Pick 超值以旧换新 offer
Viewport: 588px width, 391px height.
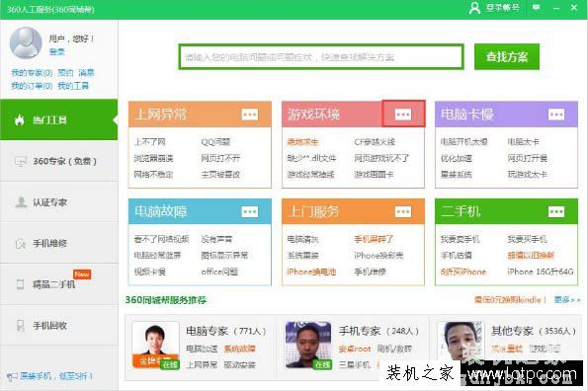(531, 256)
